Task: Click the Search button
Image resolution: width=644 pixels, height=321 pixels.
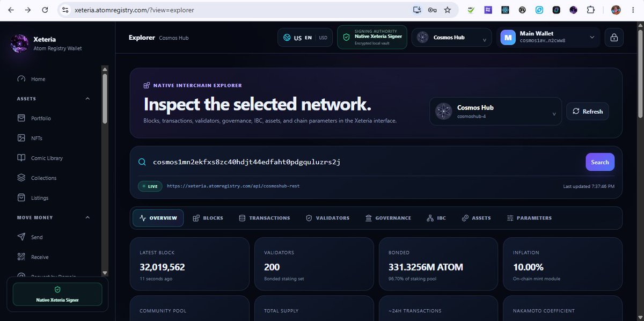Action: pos(600,162)
